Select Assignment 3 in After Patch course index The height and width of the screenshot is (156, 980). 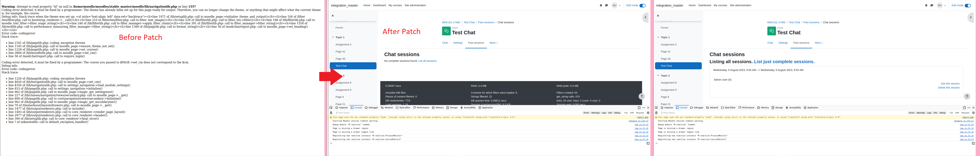point(343,44)
